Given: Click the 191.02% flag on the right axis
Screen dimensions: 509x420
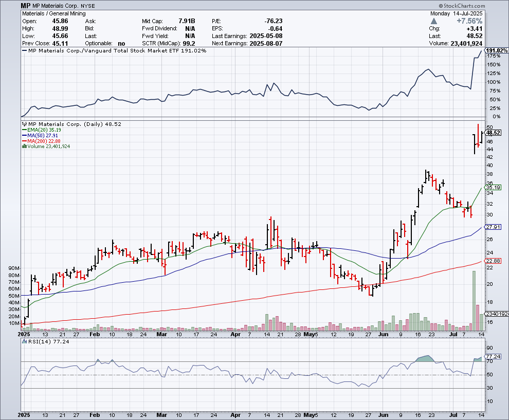Looking at the screenshot, I should tap(496, 50).
